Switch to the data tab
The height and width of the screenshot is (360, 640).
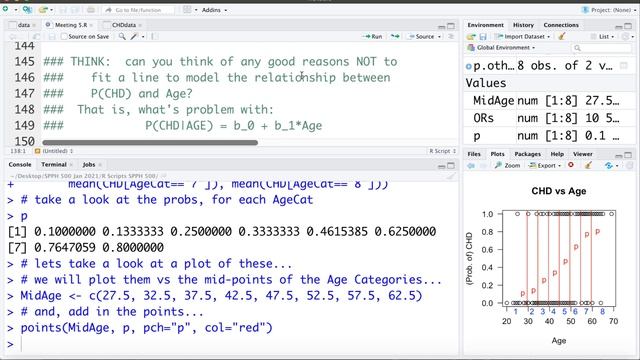(x=24, y=25)
